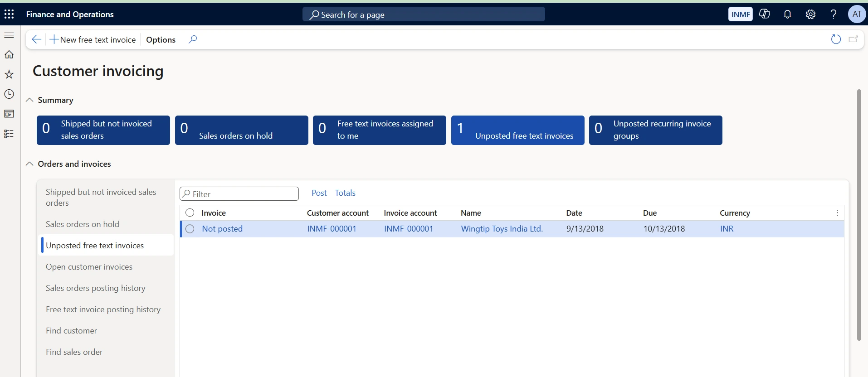Sort by Name column header
The width and height of the screenshot is (868, 377).
pyautogui.click(x=471, y=213)
